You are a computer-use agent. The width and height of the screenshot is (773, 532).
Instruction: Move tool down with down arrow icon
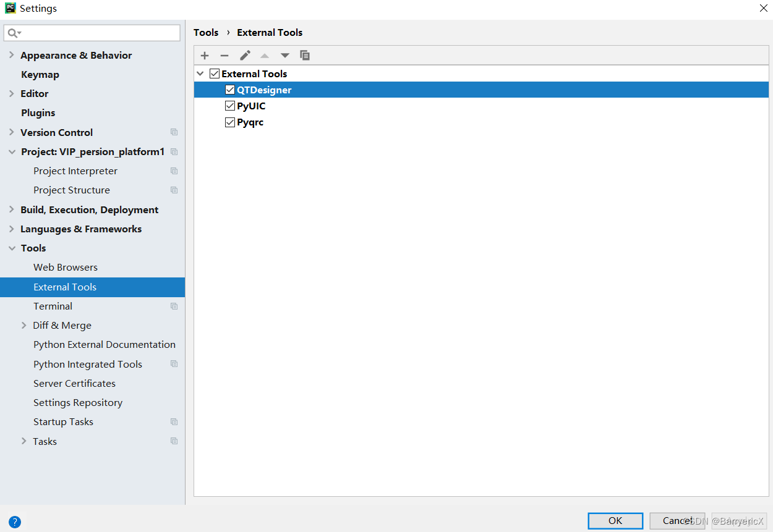[x=284, y=56]
